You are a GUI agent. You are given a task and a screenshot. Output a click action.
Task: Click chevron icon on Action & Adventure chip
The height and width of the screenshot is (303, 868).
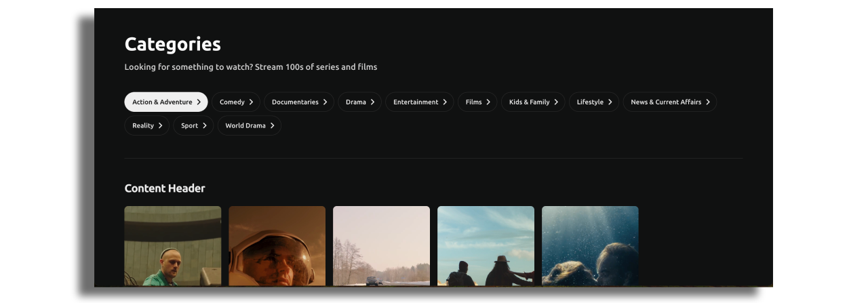click(x=199, y=102)
